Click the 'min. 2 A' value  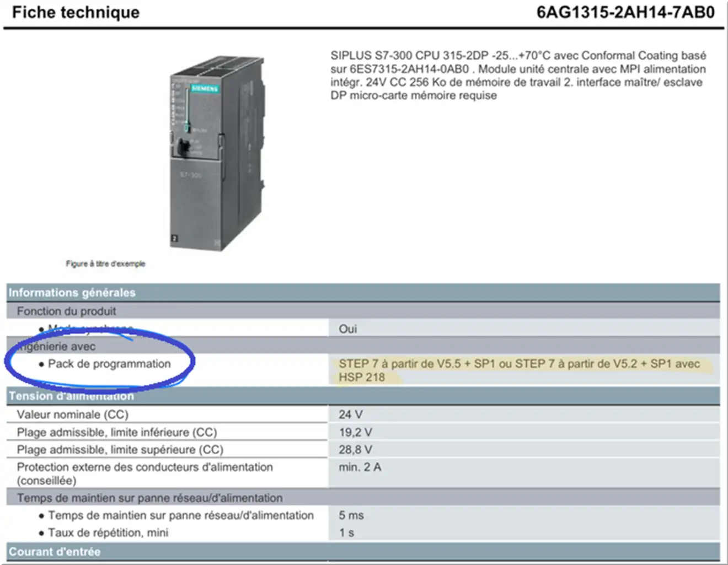(360, 467)
